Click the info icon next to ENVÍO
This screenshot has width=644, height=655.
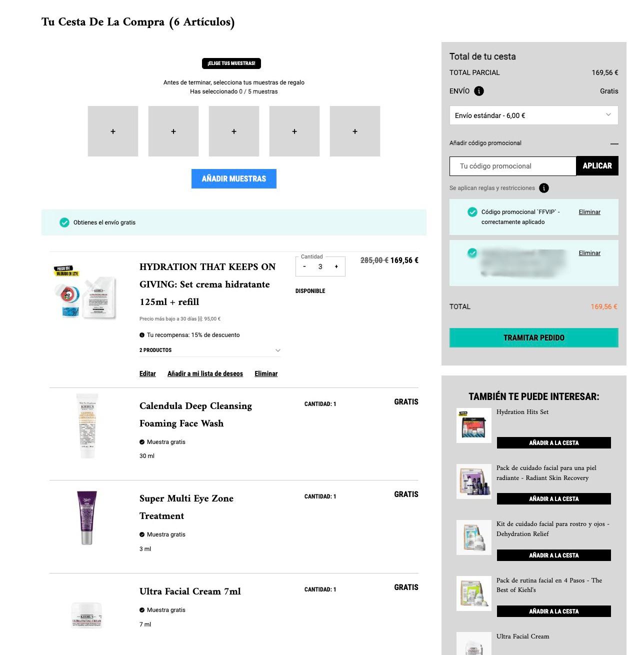pos(479,91)
